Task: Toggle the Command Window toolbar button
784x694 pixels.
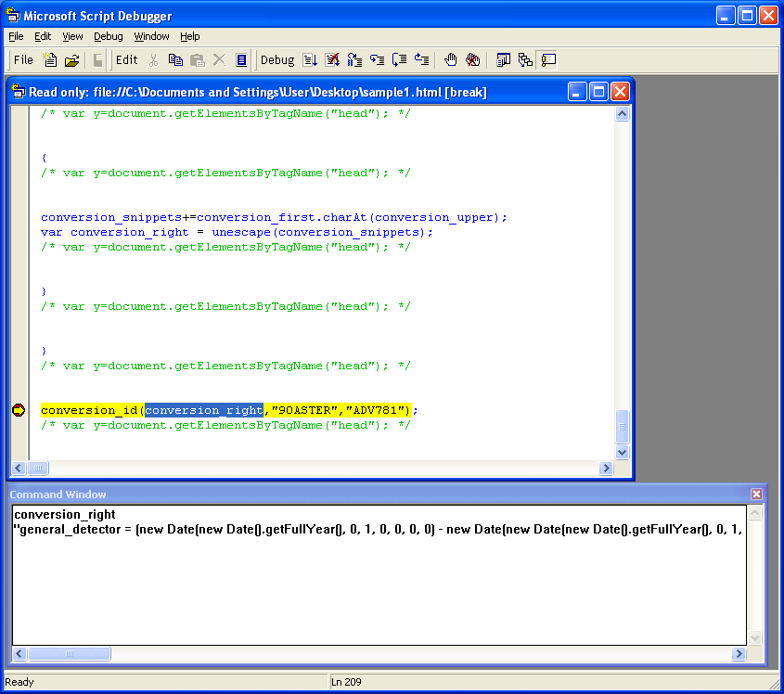Action: pyautogui.click(x=548, y=60)
